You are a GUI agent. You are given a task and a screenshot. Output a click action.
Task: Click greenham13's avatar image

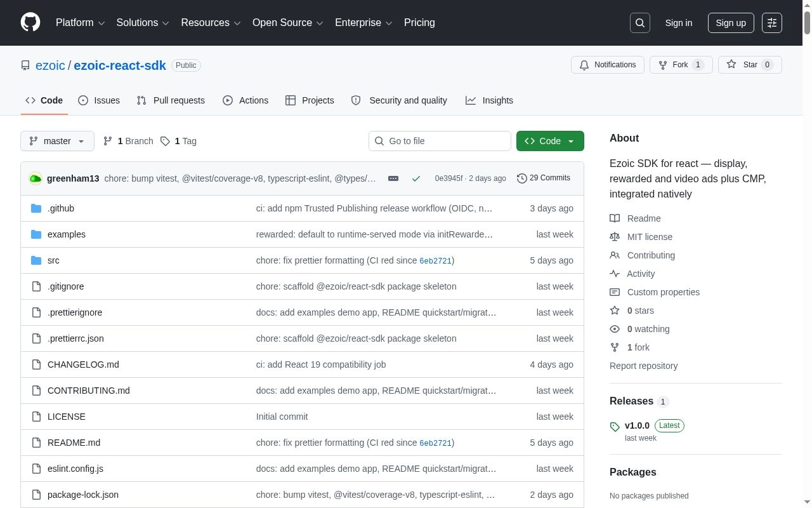pyautogui.click(x=36, y=178)
